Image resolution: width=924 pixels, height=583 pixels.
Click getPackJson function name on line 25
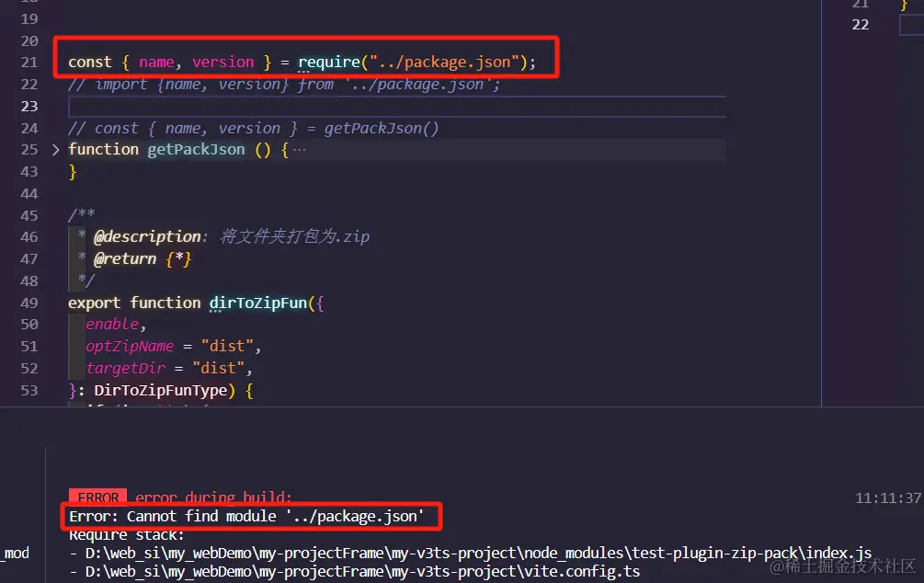tap(196, 150)
